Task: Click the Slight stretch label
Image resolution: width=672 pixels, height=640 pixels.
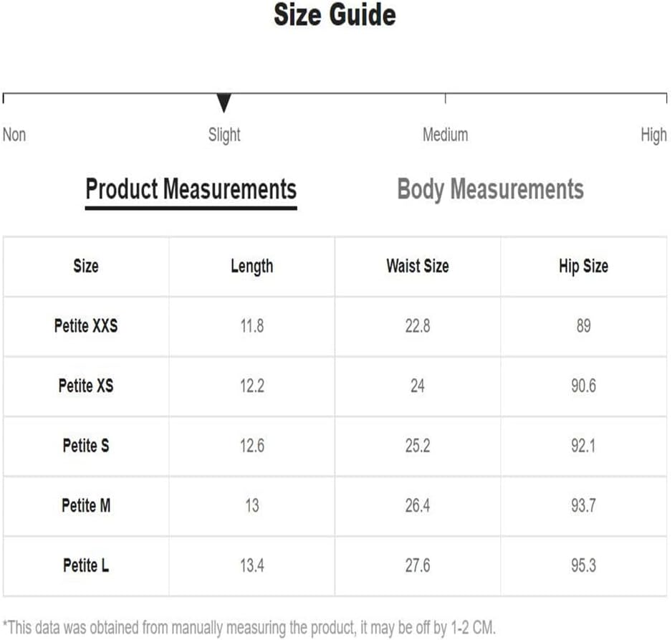Action: click(x=224, y=135)
